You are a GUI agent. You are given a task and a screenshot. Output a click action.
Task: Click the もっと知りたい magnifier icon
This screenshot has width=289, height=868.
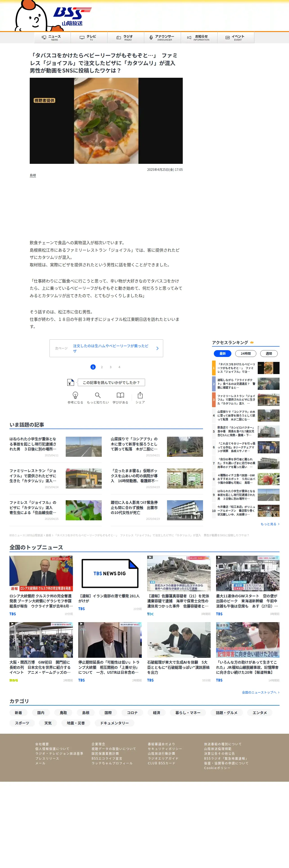click(x=97, y=395)
